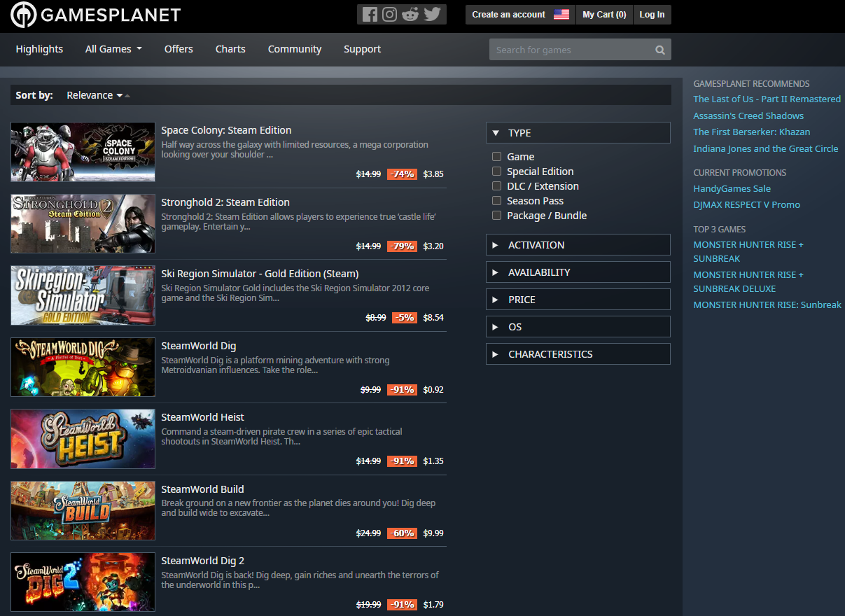Open Gamesplanet Instagram icon
Screen dimensions: 845x616
click(390, 14)
